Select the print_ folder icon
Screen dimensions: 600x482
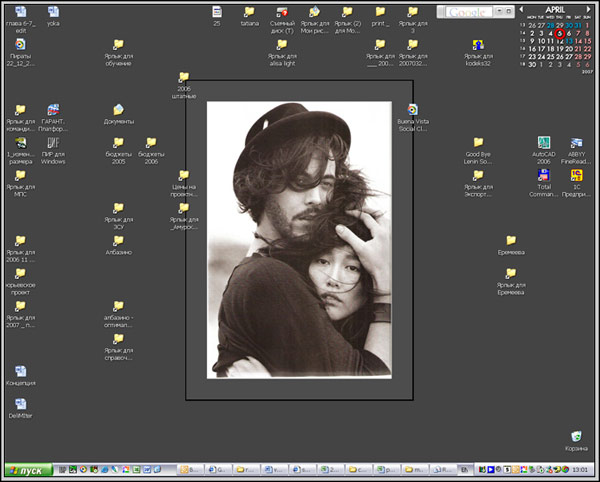tap(380, 12)
